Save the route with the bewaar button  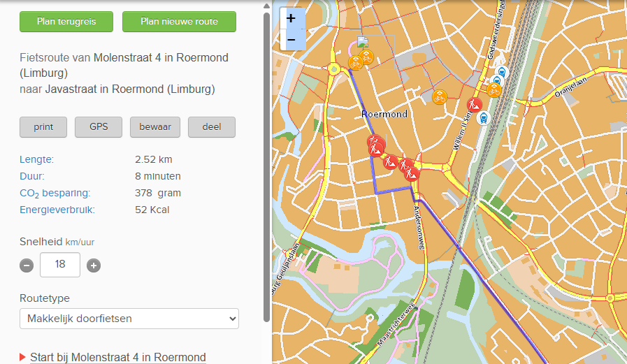pos(155,127)
